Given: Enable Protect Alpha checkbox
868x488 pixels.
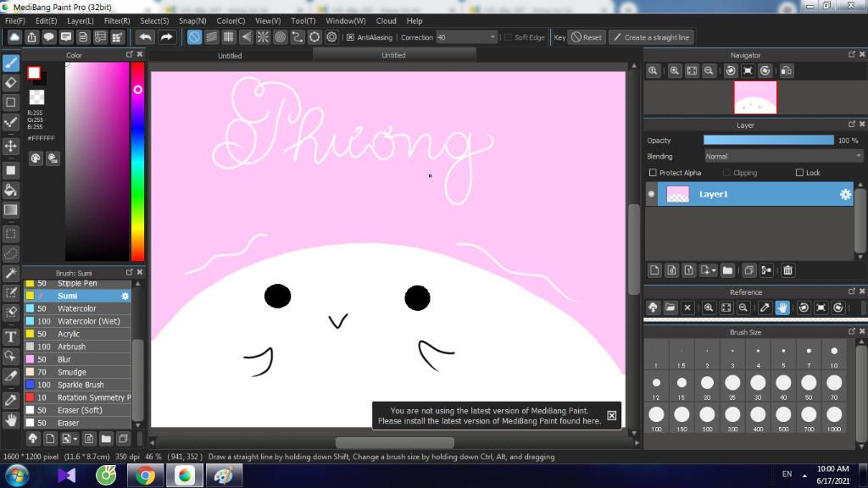Looking at the screenshot, I should pos(653,173).
